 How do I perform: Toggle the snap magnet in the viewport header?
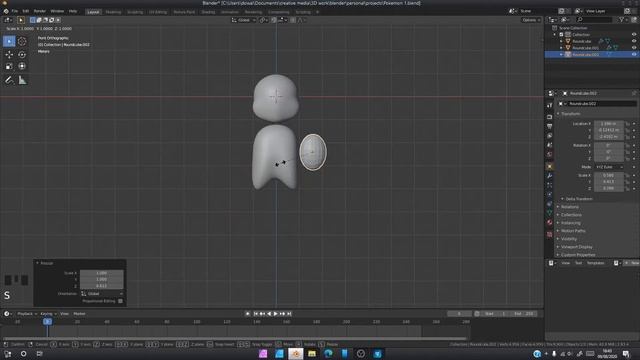pos(274,20)
